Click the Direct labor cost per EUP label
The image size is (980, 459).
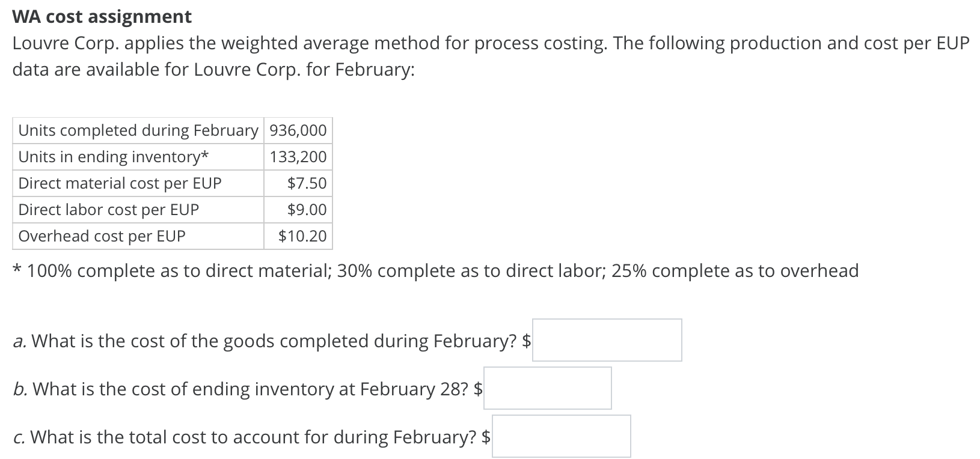109,209
